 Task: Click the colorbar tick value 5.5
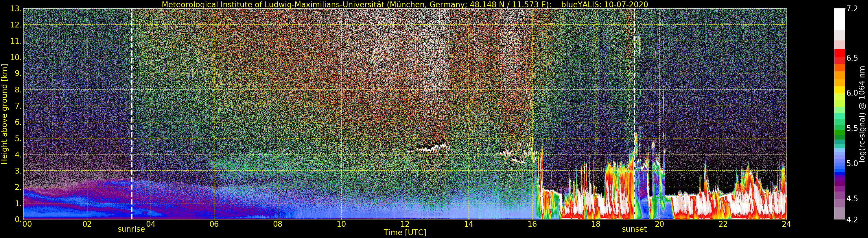(852, 128)
